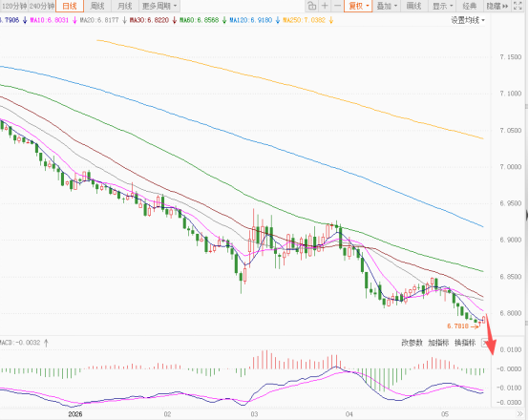Close the MACD indicator panel

coord(485,343)
